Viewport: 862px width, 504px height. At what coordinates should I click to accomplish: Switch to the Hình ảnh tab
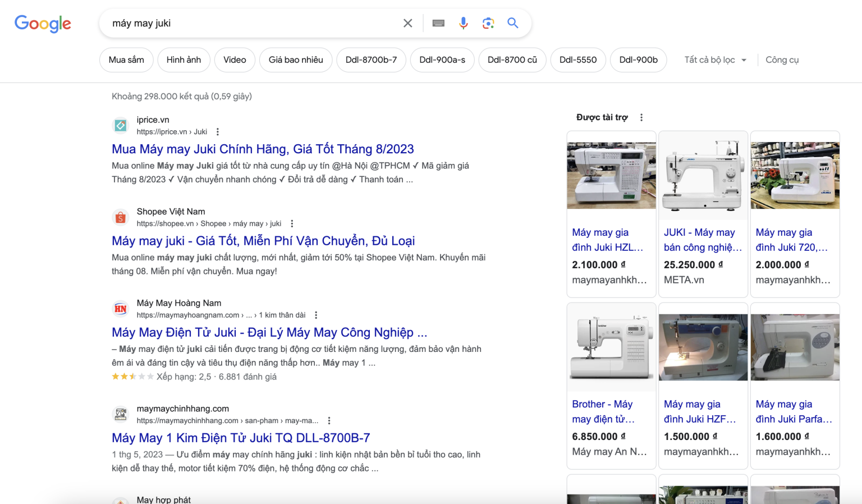(184, 60)
